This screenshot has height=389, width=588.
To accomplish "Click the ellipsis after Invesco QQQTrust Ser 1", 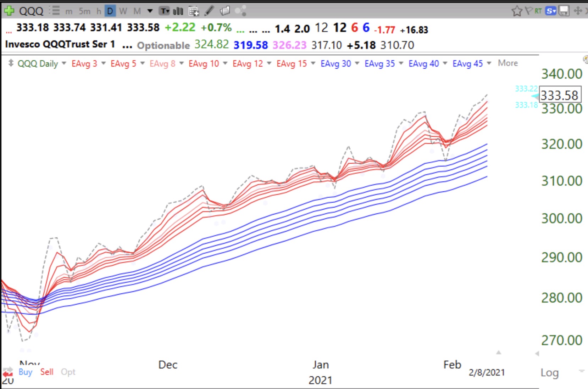I will pyautogui.click(x=127, y=46).
